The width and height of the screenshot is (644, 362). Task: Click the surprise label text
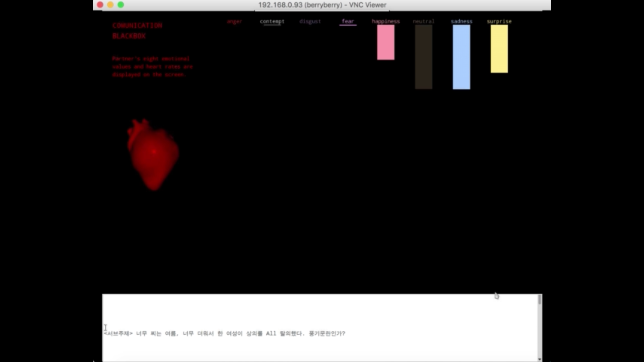[499, 21]
